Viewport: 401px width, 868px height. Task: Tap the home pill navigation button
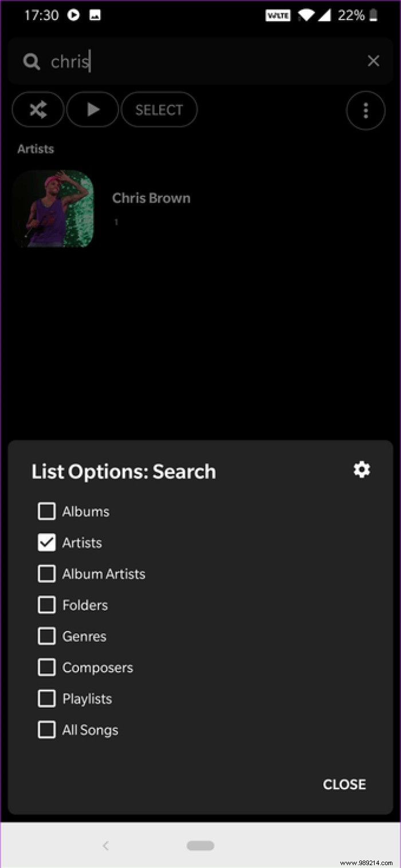click(200, 846)
